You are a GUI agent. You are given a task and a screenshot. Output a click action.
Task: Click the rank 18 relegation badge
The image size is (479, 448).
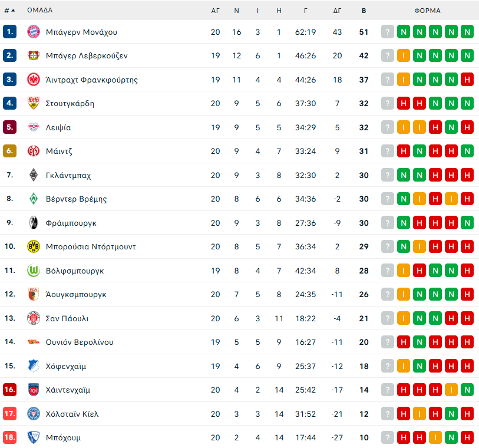tap(9, 437)
